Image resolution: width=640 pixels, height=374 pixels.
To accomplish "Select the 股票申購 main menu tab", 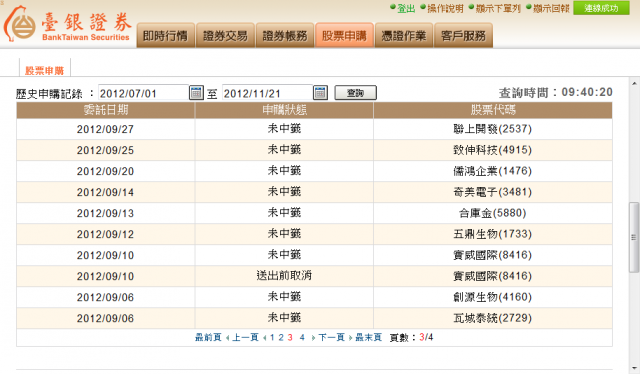I will 344,36.
